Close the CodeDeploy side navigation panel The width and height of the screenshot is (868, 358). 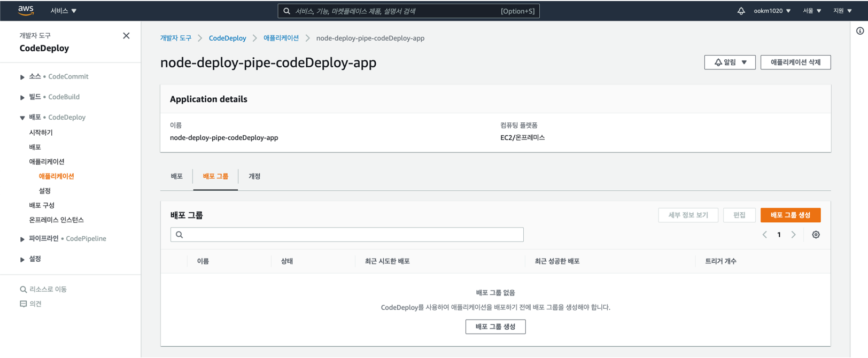pyautogui.click(x=126, y=36)
